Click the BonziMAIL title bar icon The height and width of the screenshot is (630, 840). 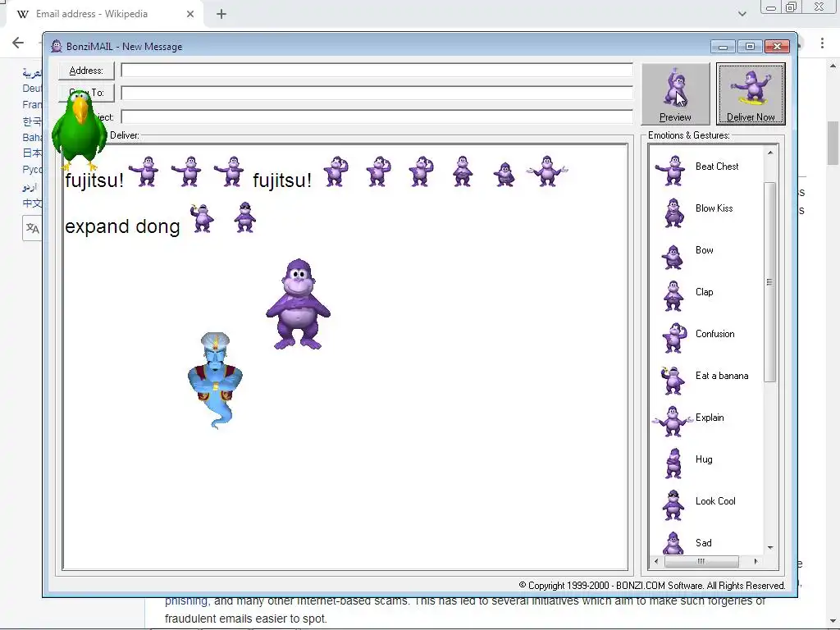[x=57, y=46]
